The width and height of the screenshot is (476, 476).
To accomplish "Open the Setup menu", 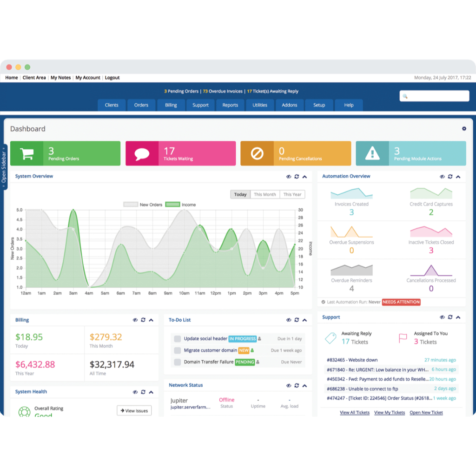I will 319,105.
